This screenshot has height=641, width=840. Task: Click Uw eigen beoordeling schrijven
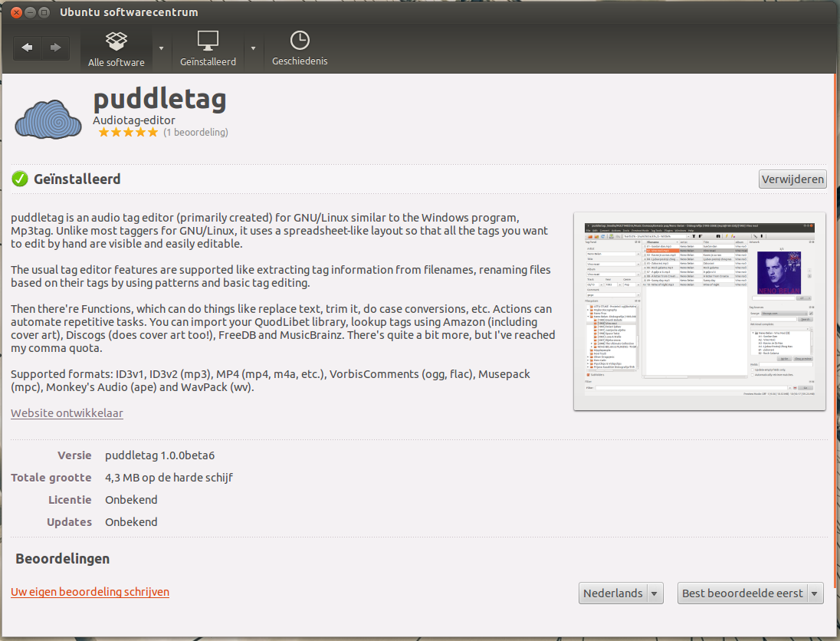pos(90,592)
